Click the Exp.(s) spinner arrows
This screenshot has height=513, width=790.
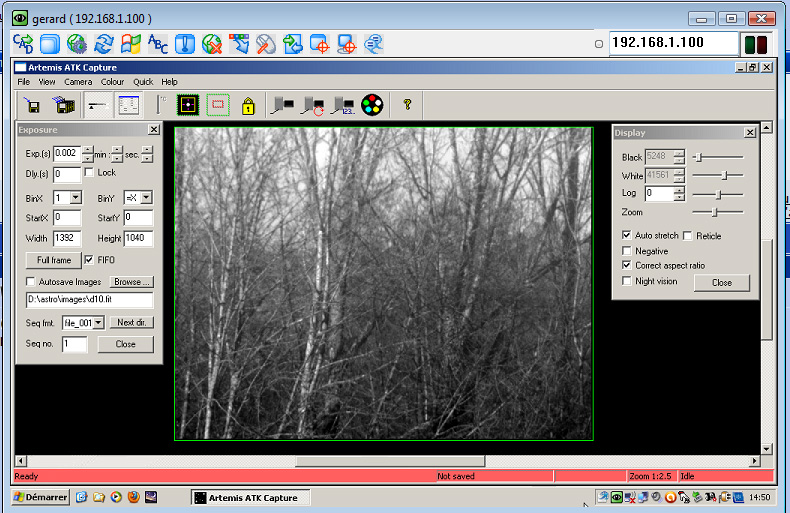click(88, 154)
